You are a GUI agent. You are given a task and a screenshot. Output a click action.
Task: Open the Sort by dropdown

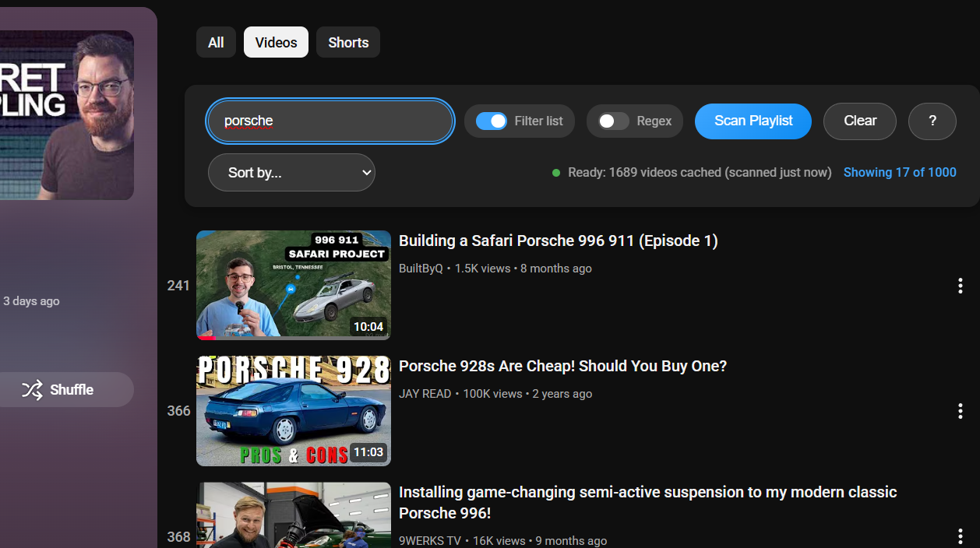click(x=291, y=173)
